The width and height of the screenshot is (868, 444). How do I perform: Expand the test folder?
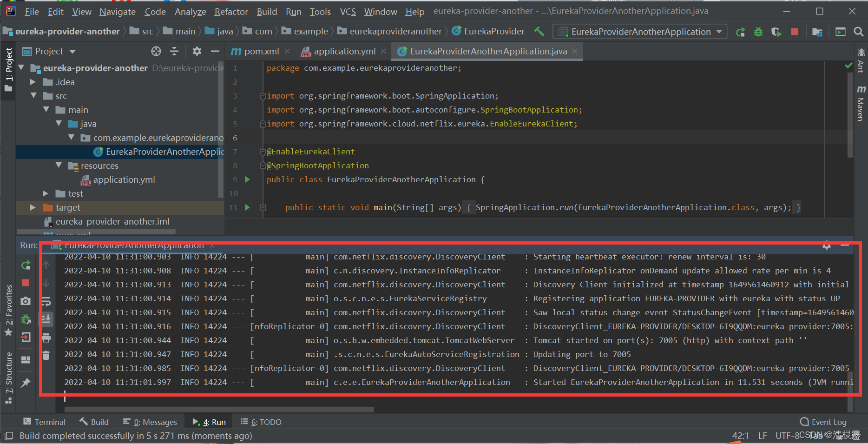pos(46,193)
